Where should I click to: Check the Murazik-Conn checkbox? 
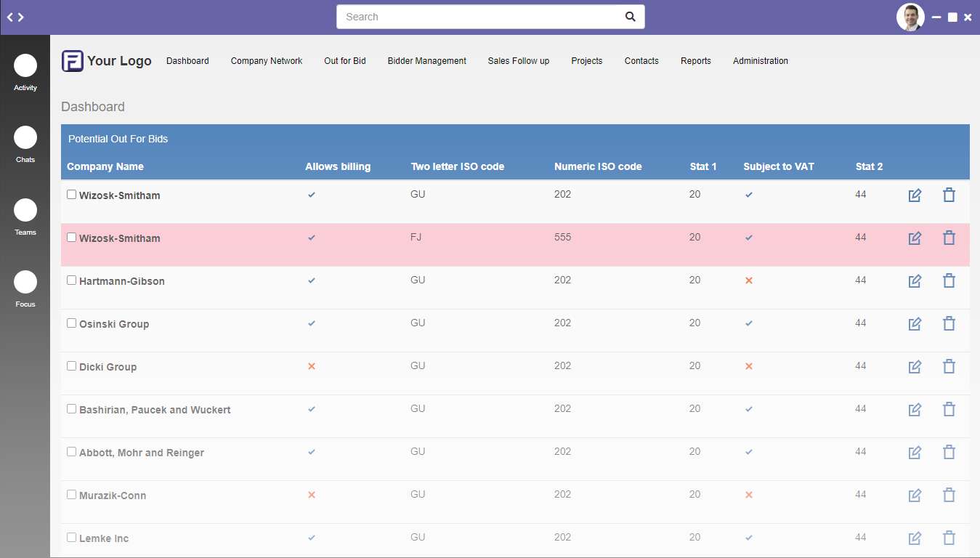click(71, 495)
